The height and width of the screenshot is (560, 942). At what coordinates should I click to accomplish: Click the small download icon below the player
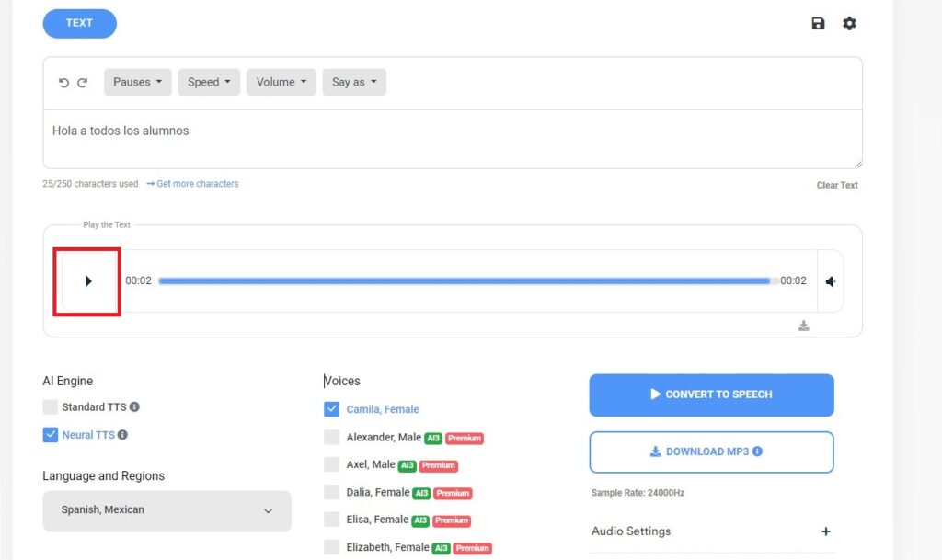click(x=803, y=326)
